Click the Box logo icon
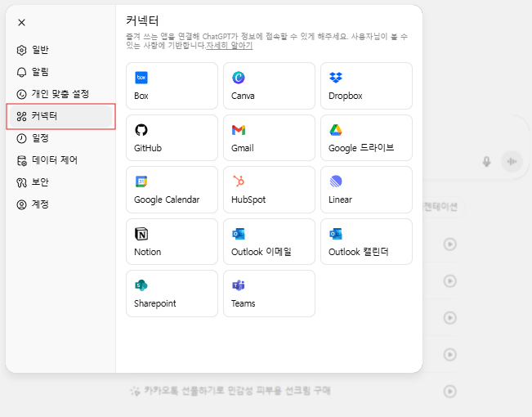 click(141, 78)
